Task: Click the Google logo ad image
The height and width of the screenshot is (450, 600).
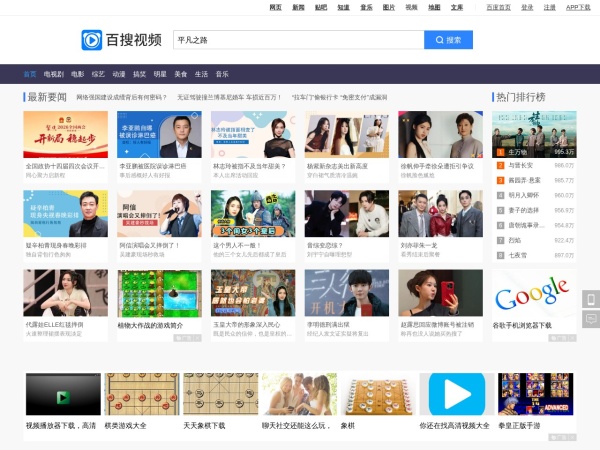Action: (x=533, y=293)
